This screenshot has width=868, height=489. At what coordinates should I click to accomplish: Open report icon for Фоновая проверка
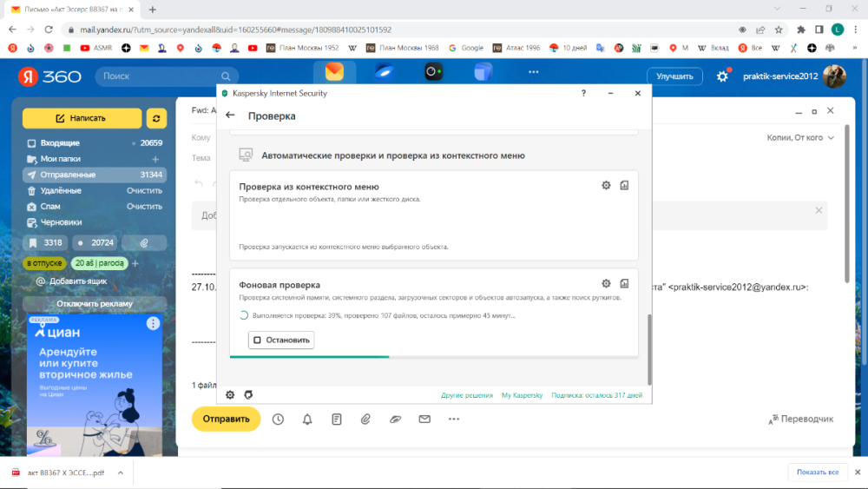624,283
